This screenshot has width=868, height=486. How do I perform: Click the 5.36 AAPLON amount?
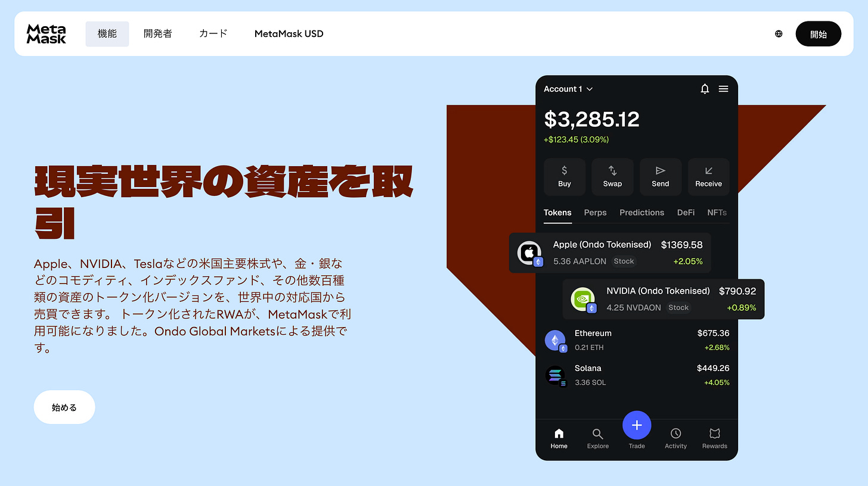tap(579, 261)
